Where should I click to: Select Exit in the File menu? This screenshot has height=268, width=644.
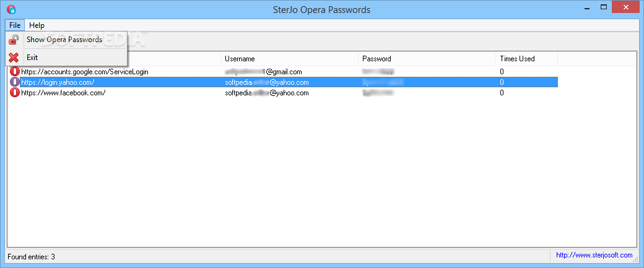[32, 58]
